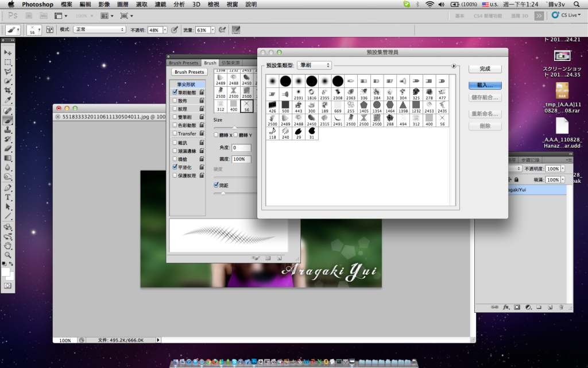Pick the Eyedropper tool

pyautogui.click(x=8, y=101)
